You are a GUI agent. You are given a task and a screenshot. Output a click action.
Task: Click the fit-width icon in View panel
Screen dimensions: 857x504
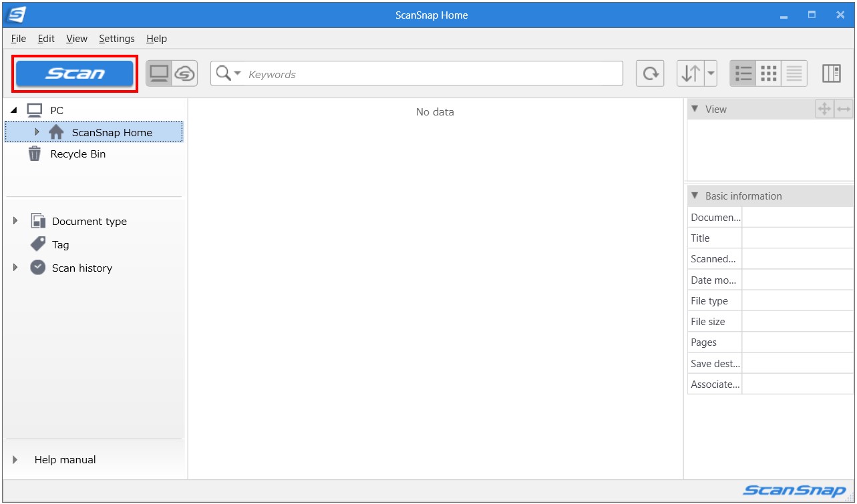point(844,109)
